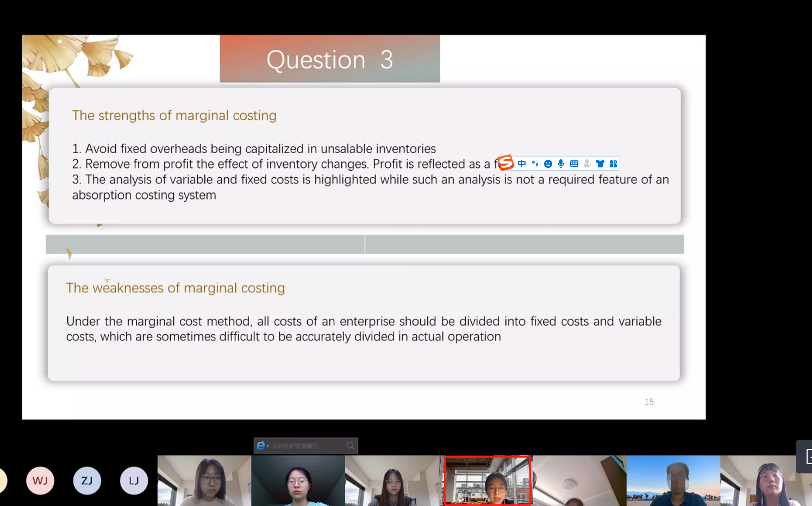Select participant avatar ZJ
This screenshot has height=506, width=812.
coord(87,480)
